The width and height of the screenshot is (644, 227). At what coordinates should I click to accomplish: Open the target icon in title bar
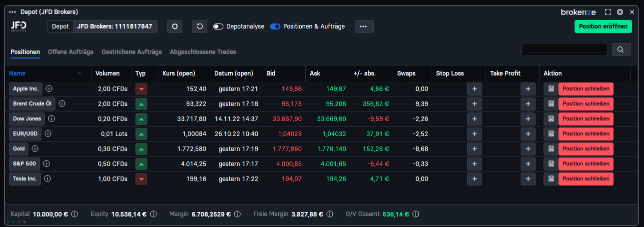[620, 11]
